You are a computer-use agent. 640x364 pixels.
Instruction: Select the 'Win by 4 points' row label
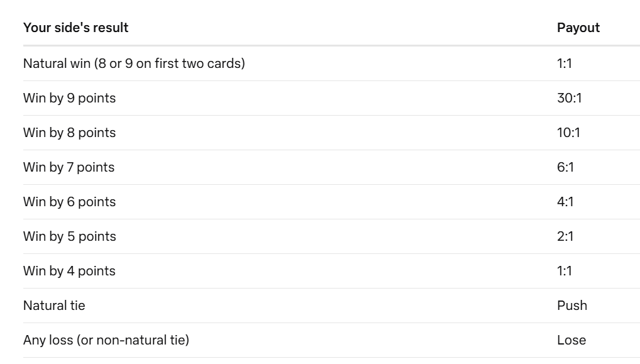[x=69, y=272]
